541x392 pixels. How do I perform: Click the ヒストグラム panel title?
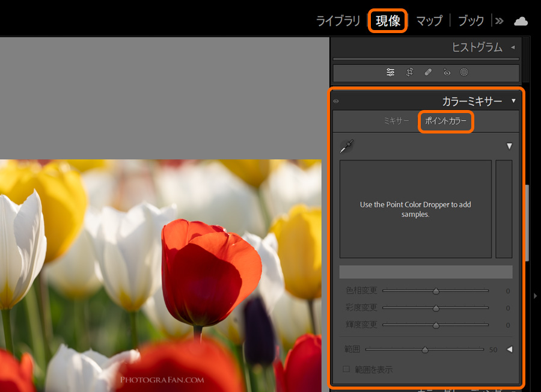point(477,47)
